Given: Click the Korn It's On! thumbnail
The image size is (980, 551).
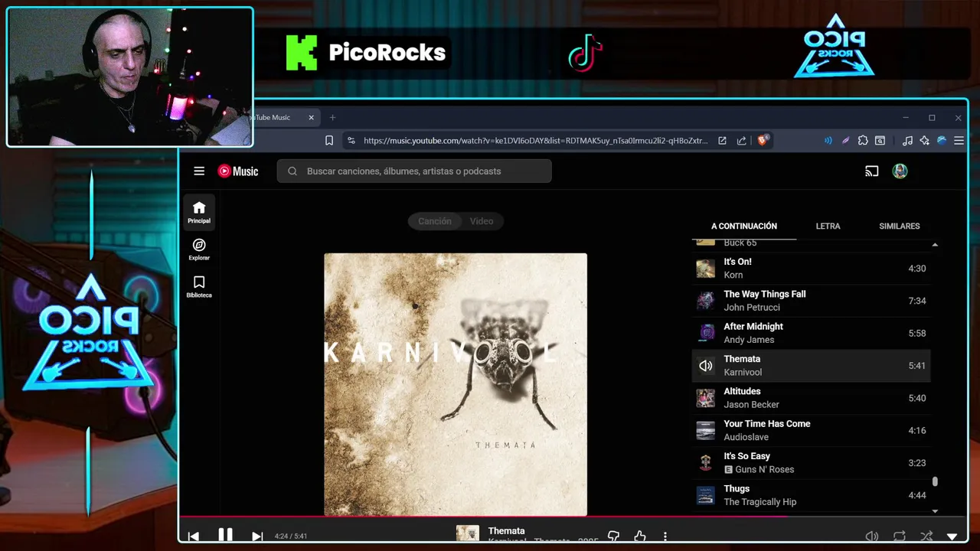Looking at the screenshot, I should 705,269.
